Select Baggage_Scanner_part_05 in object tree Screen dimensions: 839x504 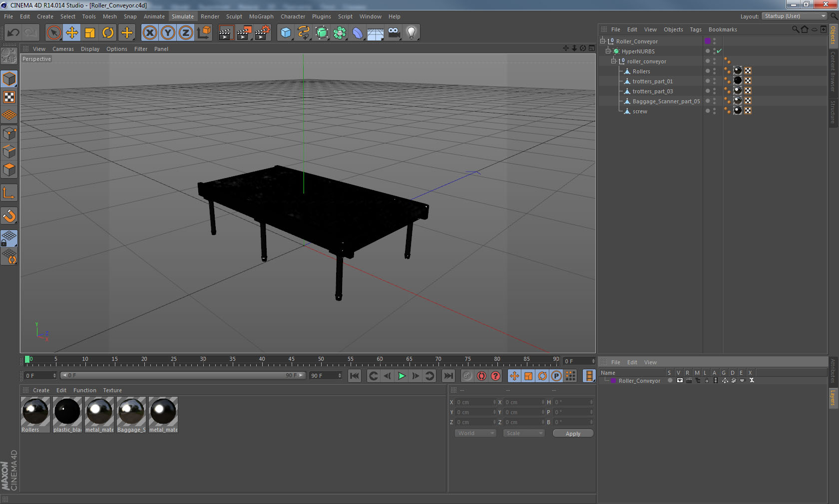pos(666,101)
